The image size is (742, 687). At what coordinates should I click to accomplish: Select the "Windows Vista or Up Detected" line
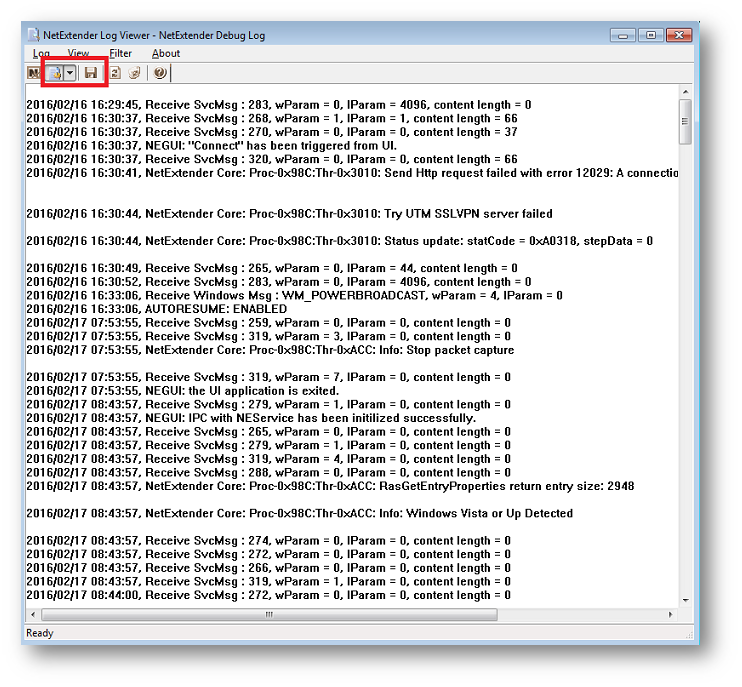[300, 514]
